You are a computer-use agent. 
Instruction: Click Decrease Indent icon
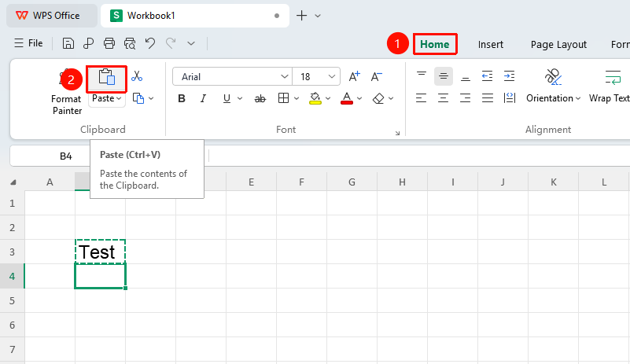488,76
